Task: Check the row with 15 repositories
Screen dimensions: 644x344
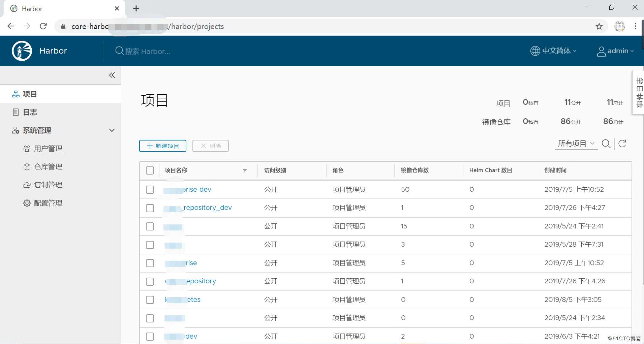Action: (x=150, y=226)
